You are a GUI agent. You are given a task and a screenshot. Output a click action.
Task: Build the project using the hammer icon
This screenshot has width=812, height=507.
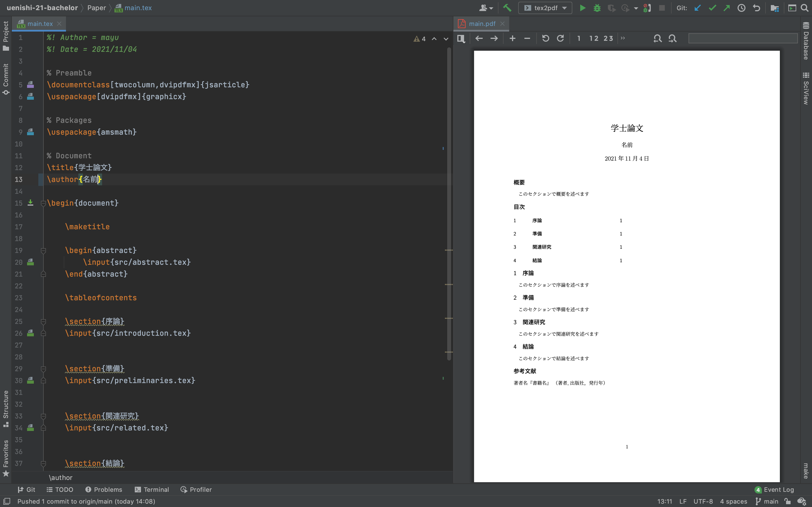pyautogui.click(x=508, y=8)
